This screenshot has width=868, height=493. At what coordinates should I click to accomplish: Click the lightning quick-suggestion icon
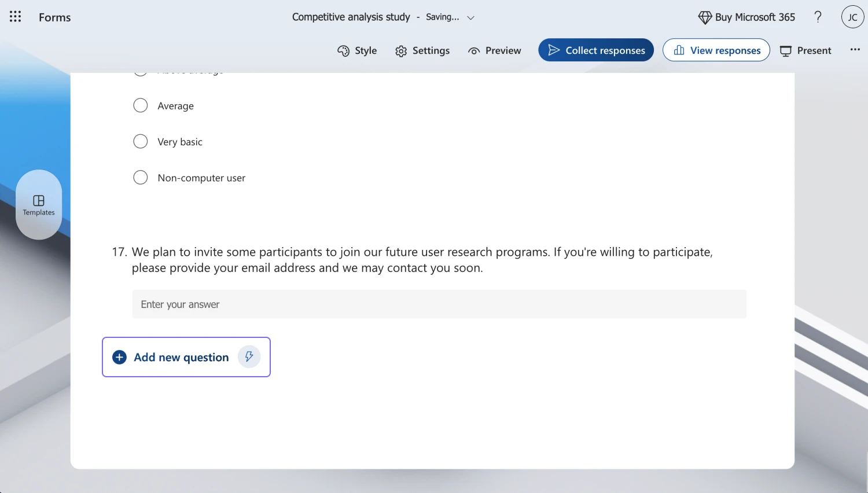coord(249,356)
